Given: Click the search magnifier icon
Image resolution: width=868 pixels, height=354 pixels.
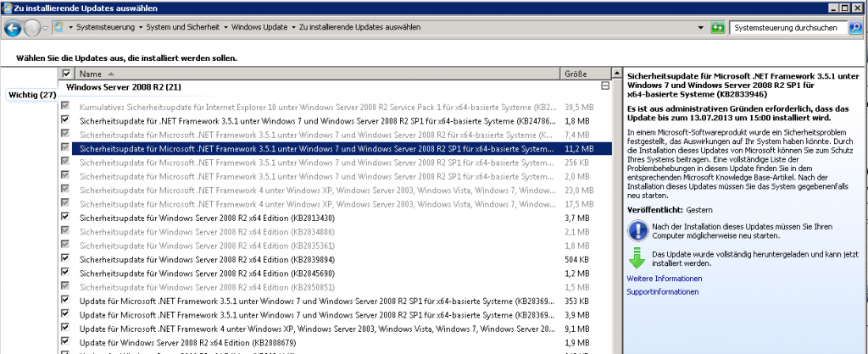Looking at the screenshot, I should point(855,28).
